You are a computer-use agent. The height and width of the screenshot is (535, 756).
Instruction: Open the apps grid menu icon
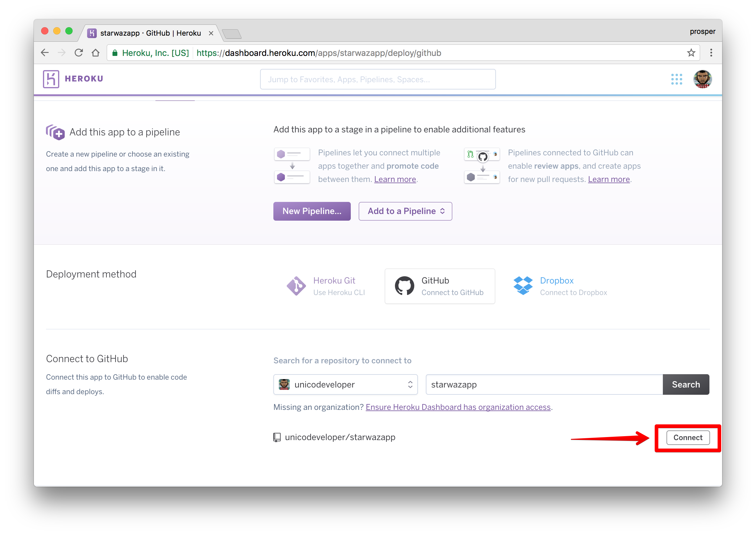pyautogui.click(x=676, y=79)
